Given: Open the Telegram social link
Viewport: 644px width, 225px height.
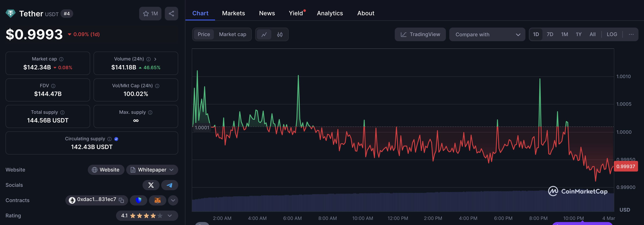Looking at the screenshot, I should point(169,185).
